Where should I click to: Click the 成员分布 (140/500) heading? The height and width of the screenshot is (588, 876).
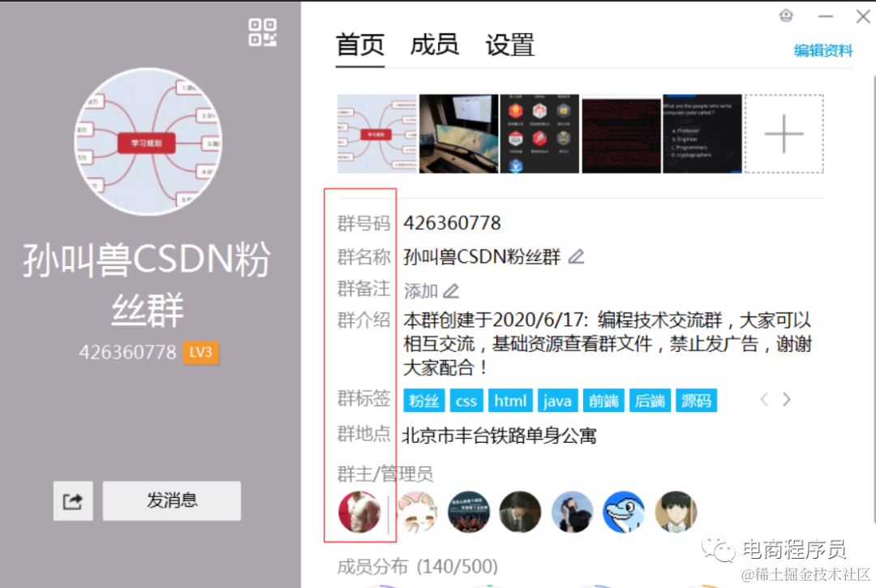[x=418, y=567]
